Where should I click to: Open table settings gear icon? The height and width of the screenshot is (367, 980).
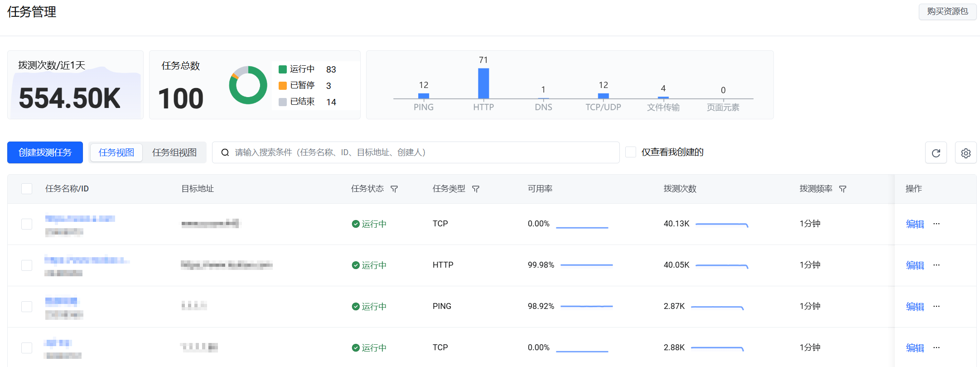pos(966,153)
